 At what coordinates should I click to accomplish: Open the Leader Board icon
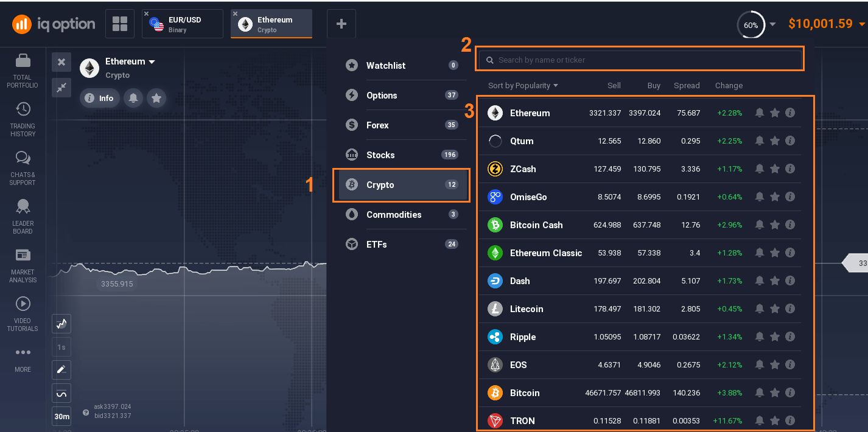click(x=23, y=207)
